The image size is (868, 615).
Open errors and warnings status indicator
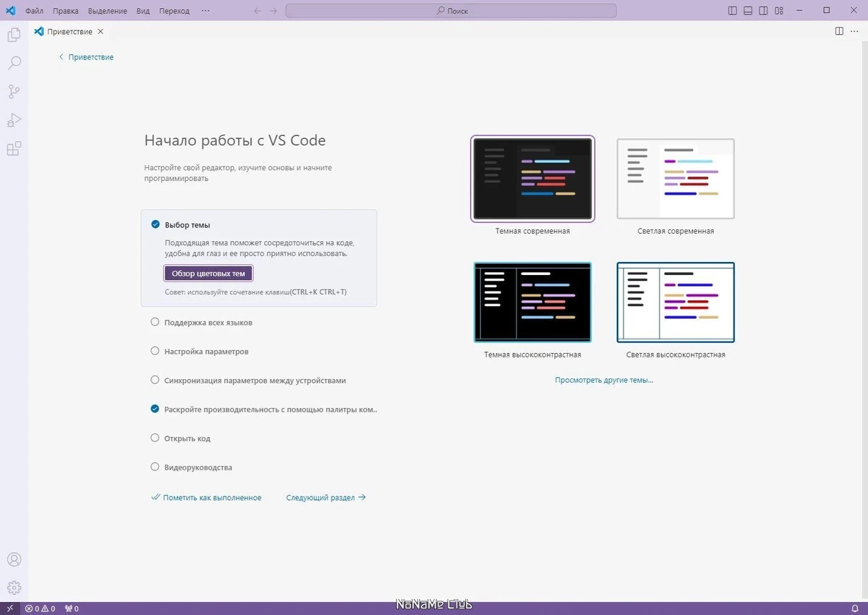(x=41, y=608)
